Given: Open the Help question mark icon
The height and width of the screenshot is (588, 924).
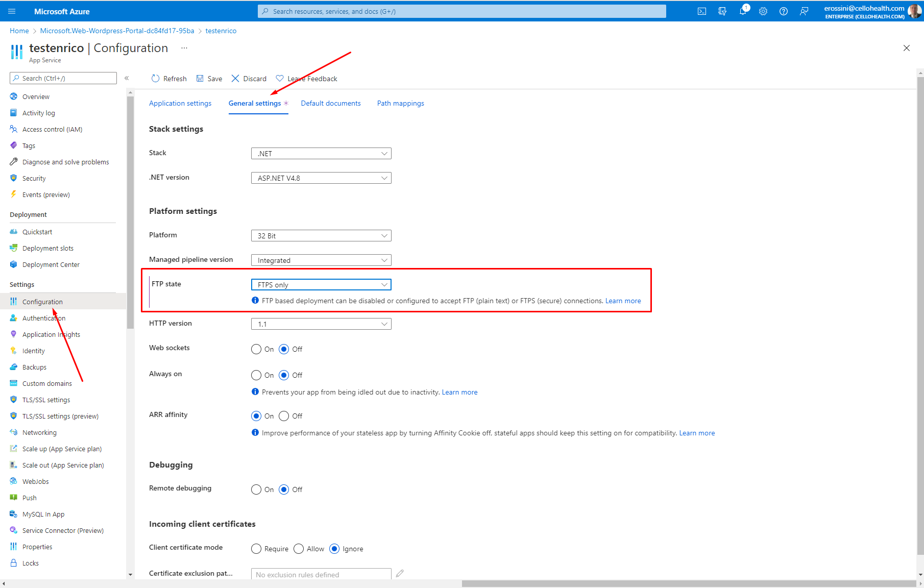Looking at the screenshot, I should (x=784, y=11).
